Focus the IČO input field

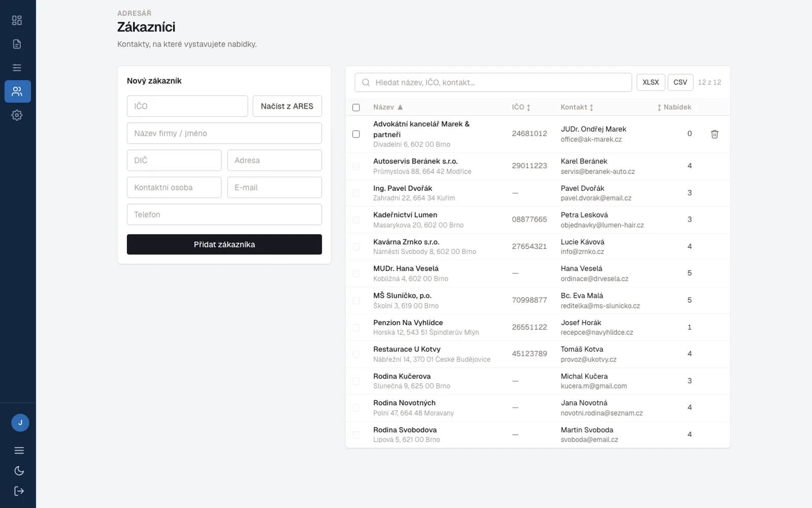click(187, 106)
